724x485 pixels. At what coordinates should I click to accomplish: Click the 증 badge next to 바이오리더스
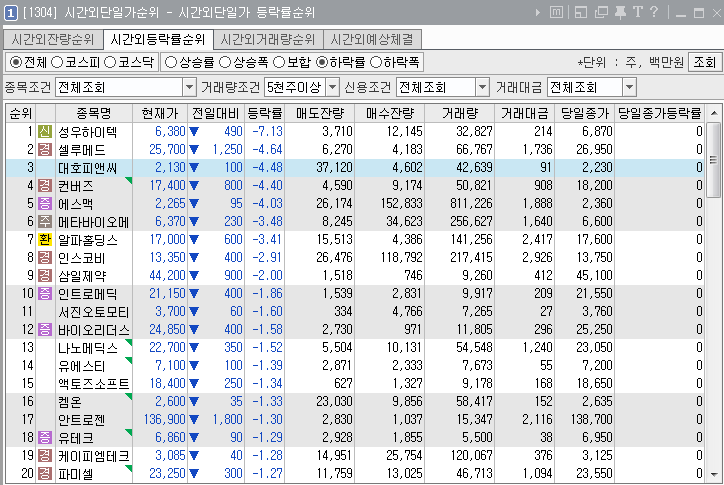(45, 330)
